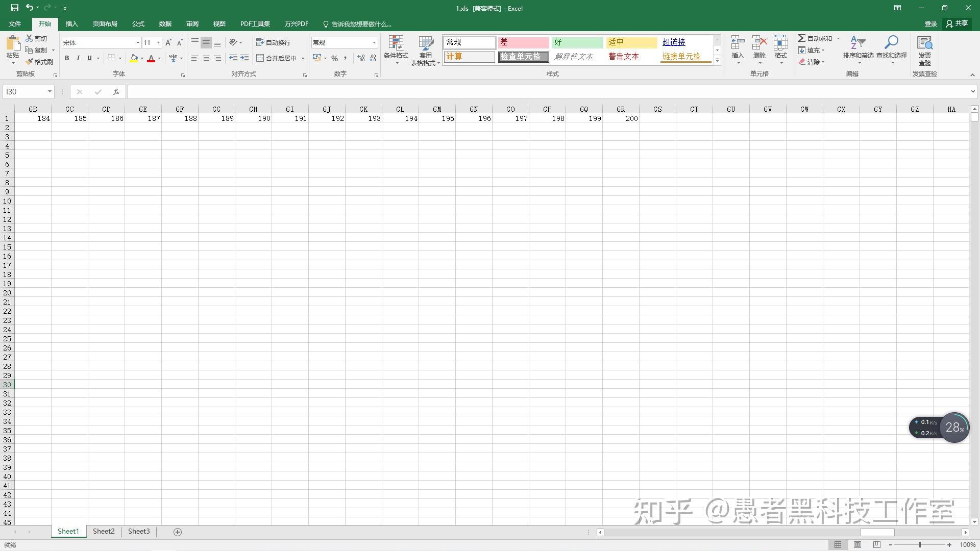Switch to the Sheet2 worksheet tab
This screenshot has width=980, height=551.
pyautogui.click(x=103, y=531)
